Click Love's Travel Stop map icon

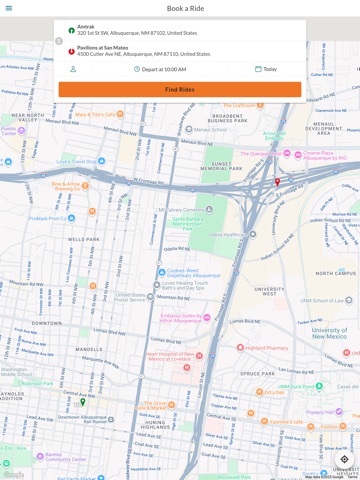pos(102,161)
